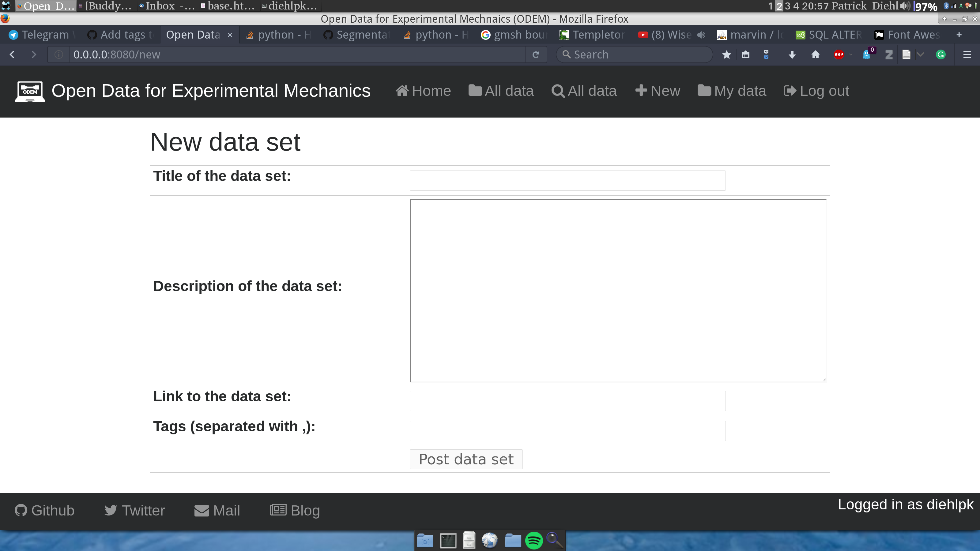Switch to the Font Awesome tab

point(908,35)
